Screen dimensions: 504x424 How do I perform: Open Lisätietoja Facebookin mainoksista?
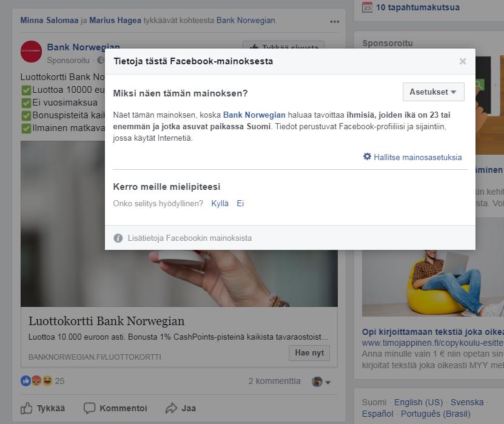point(189,238)
